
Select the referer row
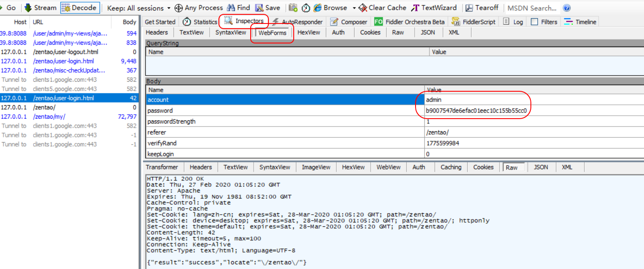coord(395,133)
